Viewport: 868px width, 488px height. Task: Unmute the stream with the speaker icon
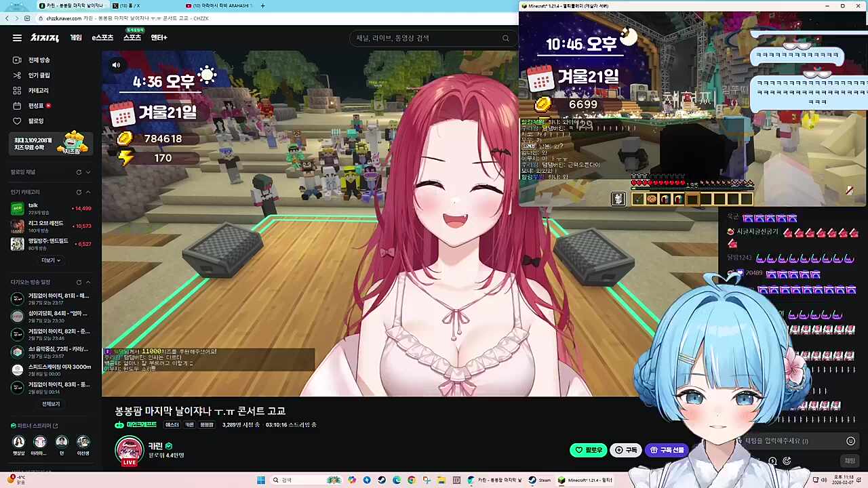116,65
